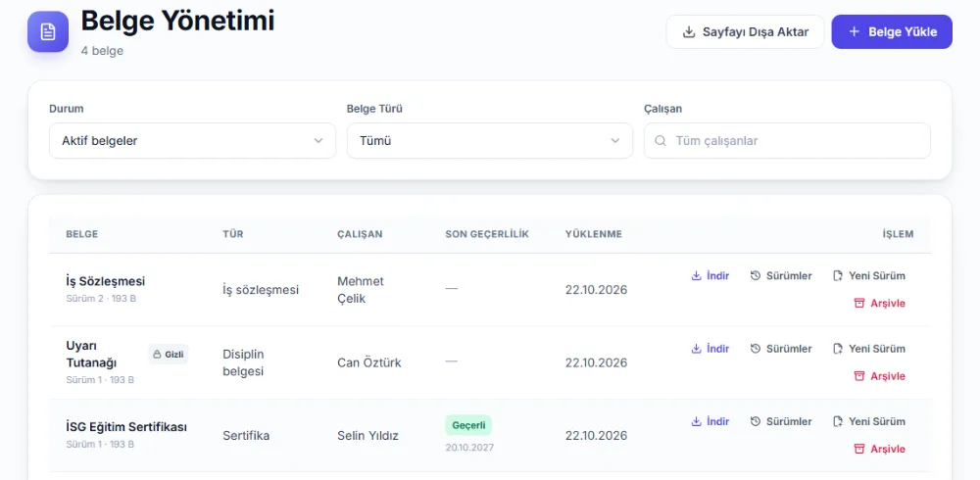The height and width of the screenshot is (480, 980).
Task: Click Yeni Sürüm for İSG Eğitim Sertifikası
Action: [869, 422]
